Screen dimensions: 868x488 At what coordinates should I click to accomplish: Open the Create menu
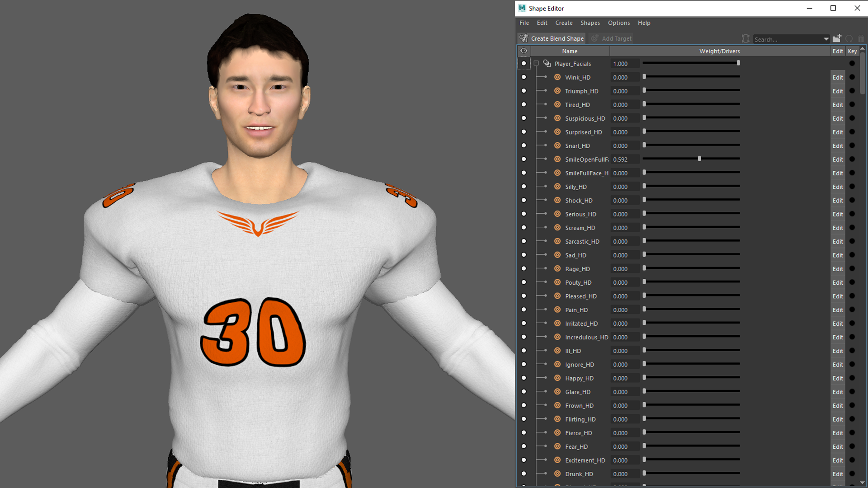564,23
